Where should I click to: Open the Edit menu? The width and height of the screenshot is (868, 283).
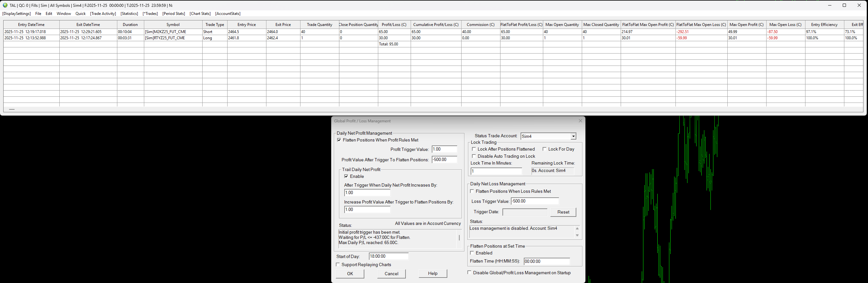49,14
